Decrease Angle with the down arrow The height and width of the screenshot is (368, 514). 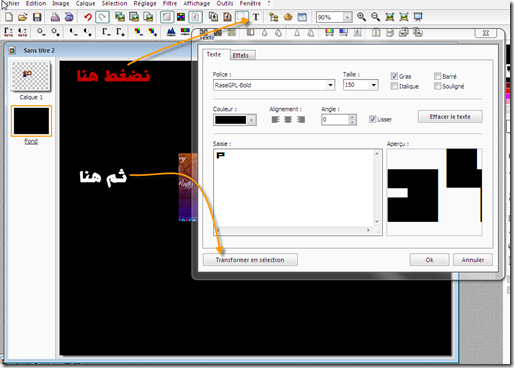[x=352, y=122]
